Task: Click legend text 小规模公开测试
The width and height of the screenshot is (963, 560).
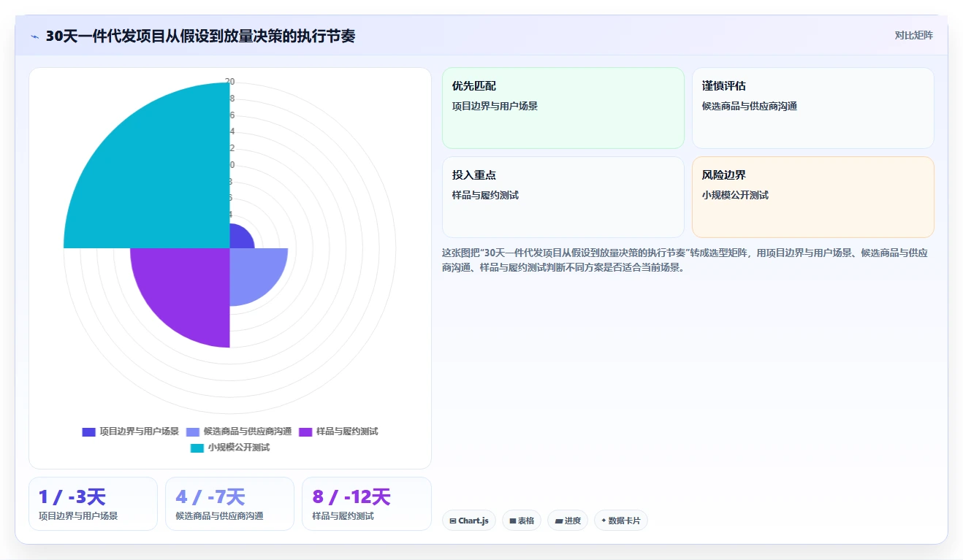Action: coord(239,448)
